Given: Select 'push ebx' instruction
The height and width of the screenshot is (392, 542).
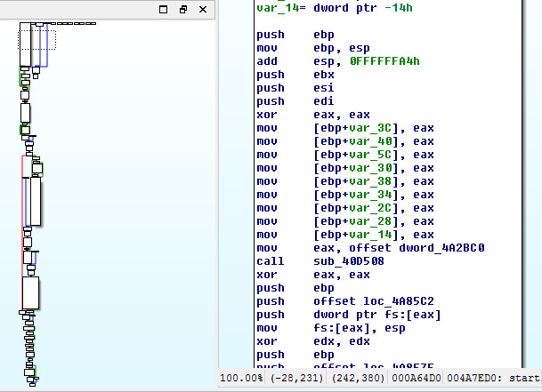Looking at the screenshot, I should tap(295, 75).
